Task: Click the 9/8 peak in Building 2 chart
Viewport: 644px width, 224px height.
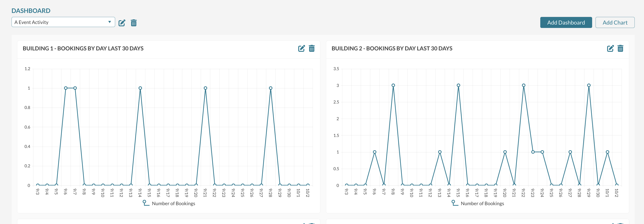Action: click(x=393, y=85)
